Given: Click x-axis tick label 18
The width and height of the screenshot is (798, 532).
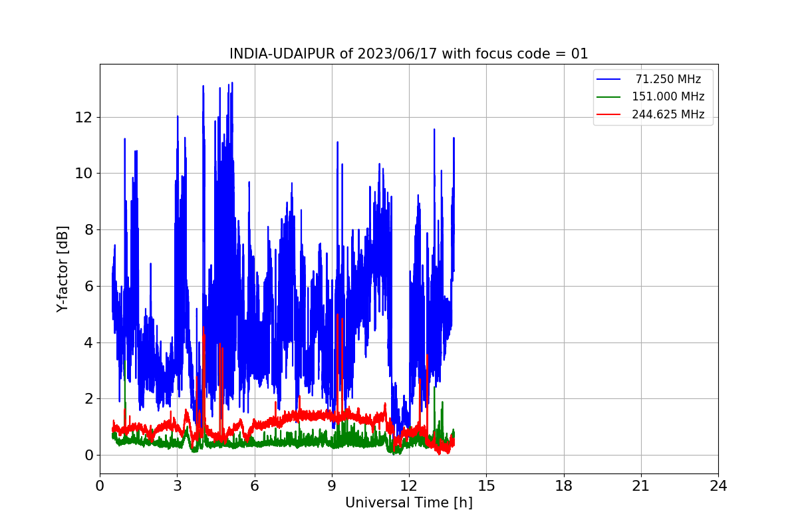Looking at the screenshot, I should pos(564,486).
